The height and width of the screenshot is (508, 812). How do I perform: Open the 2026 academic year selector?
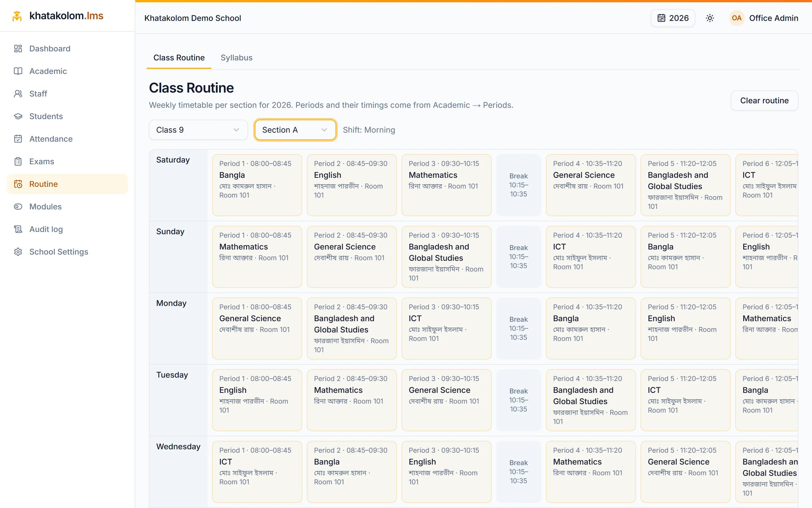[x=673, y=18]
